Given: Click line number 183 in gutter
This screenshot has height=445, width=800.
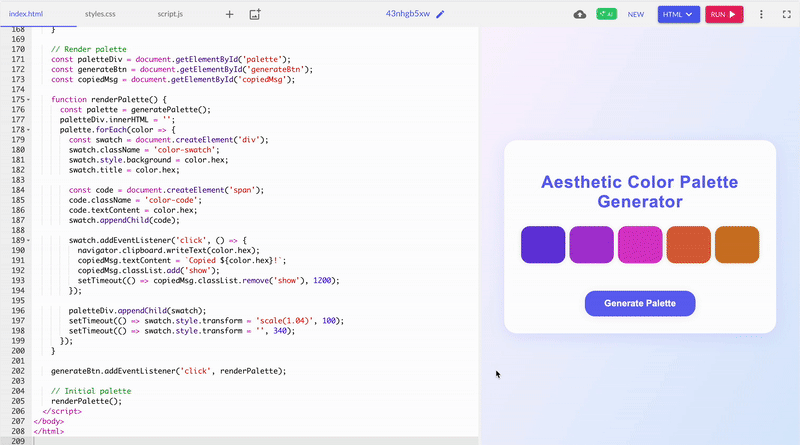Looking at the screenshot, I should pyautogui.click(x=17, y=180).
